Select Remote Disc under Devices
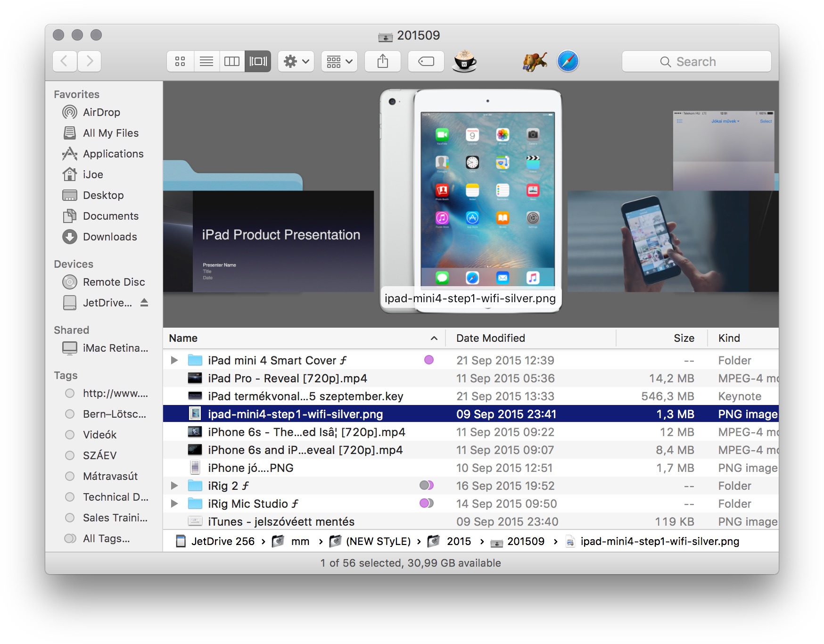Viewport: 824px width, 644px height. coord(104,282)
